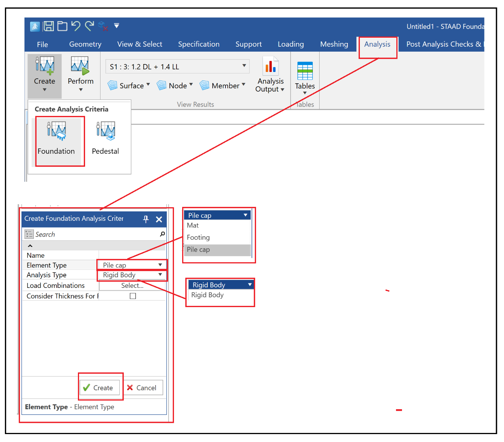This screenshot has height=442, width=504.
Task: Toggle the Consider Thickness checkbox
Action: [x=133, y=296]
